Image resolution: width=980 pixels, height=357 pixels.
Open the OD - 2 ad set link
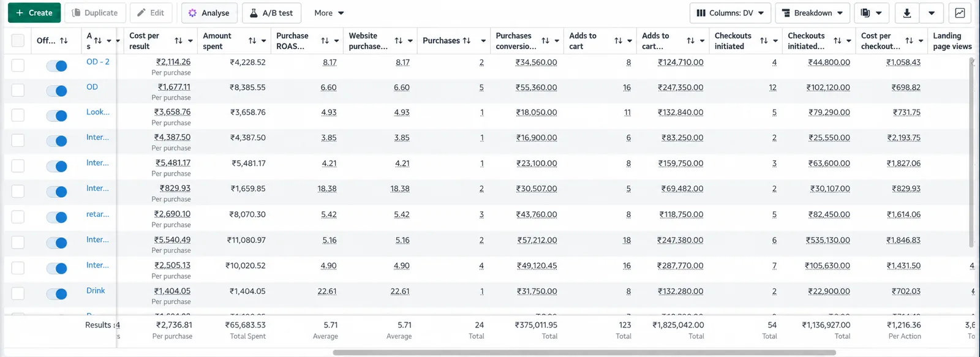coord(98,62)
